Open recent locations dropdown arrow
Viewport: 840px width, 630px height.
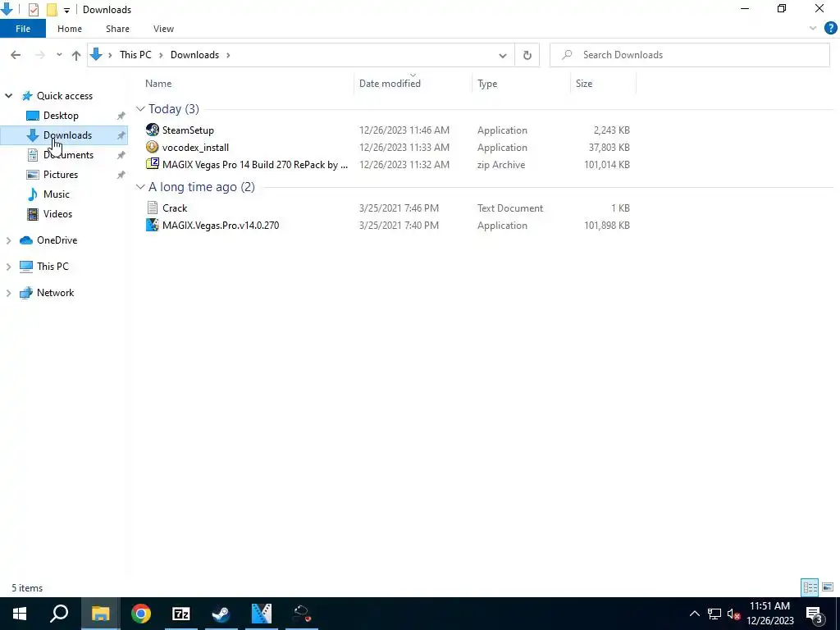click(x=59, y=55)
